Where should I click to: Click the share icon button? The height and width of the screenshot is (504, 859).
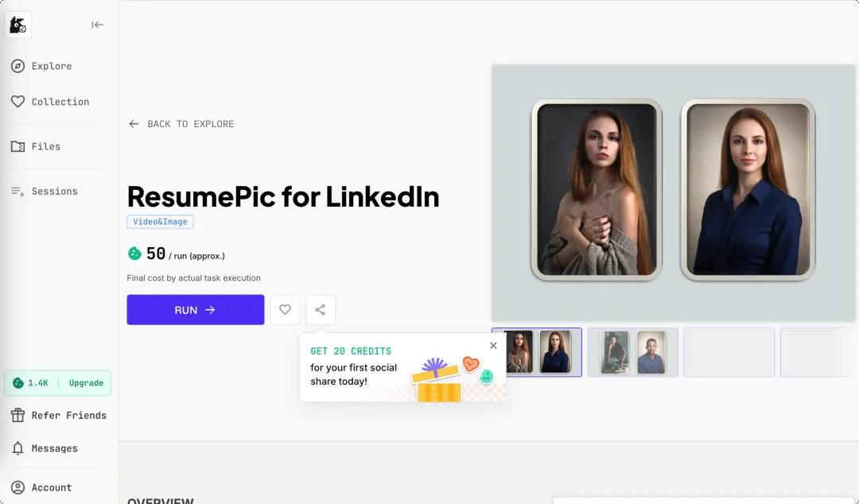321,310
